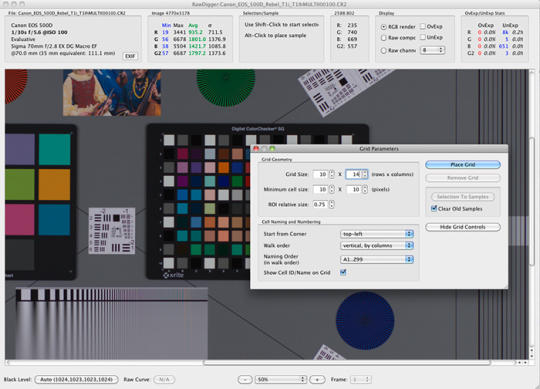Screen dimensions: 540x389
Task: Click the Hide Grid Controls button
Action: pyautogui.click(x=463, y=227)
